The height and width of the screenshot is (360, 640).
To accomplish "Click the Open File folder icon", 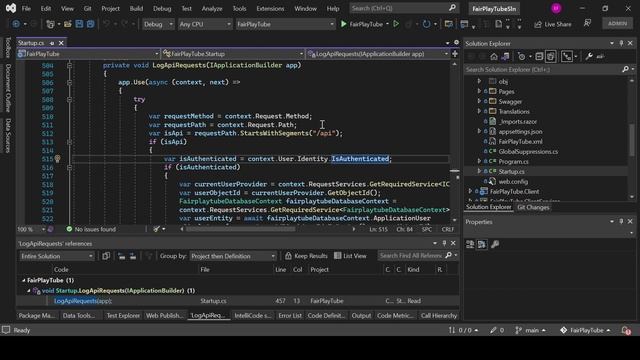I will click(68, 24).
